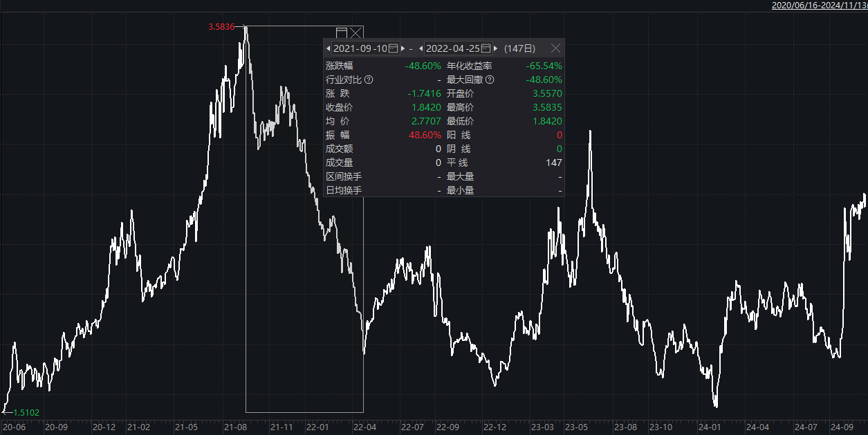Open the end date calendar picker

[486, 48]
